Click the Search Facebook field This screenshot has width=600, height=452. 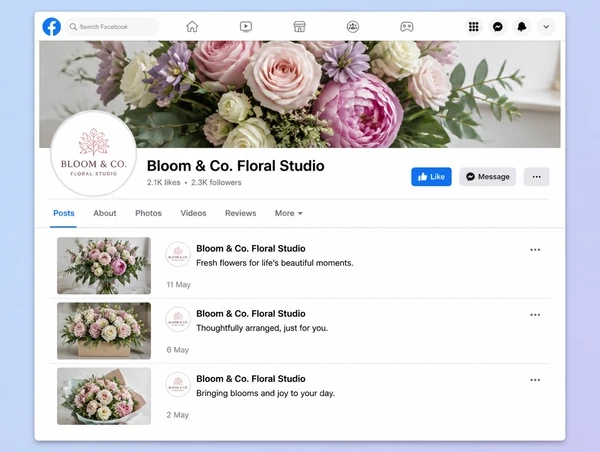point(112,27)
